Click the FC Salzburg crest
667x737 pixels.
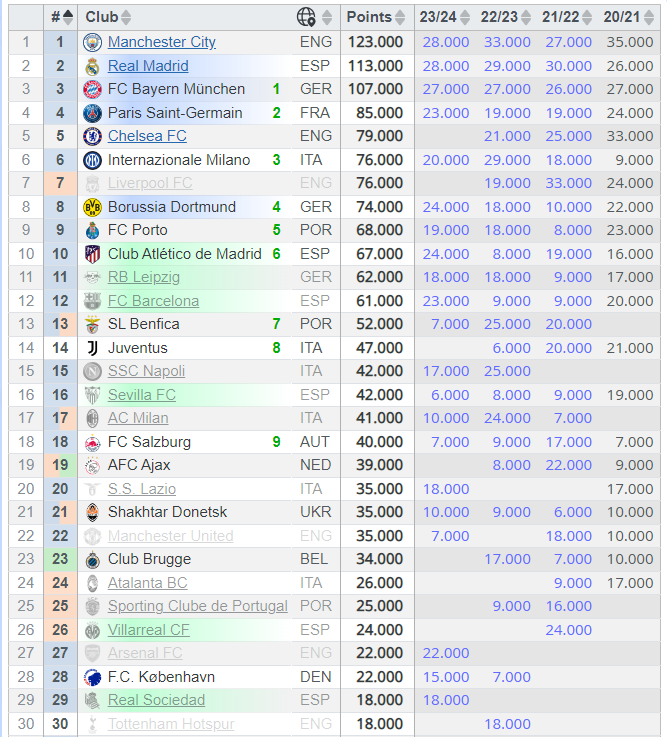pos(92,442)
